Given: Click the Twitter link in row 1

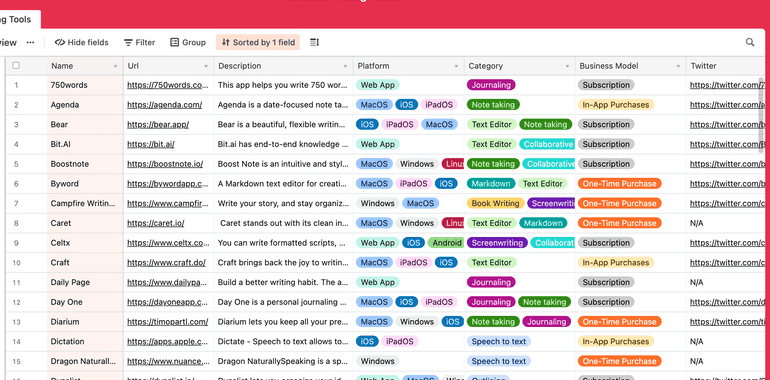Looking at the screenshot, I should coord(727,85).
